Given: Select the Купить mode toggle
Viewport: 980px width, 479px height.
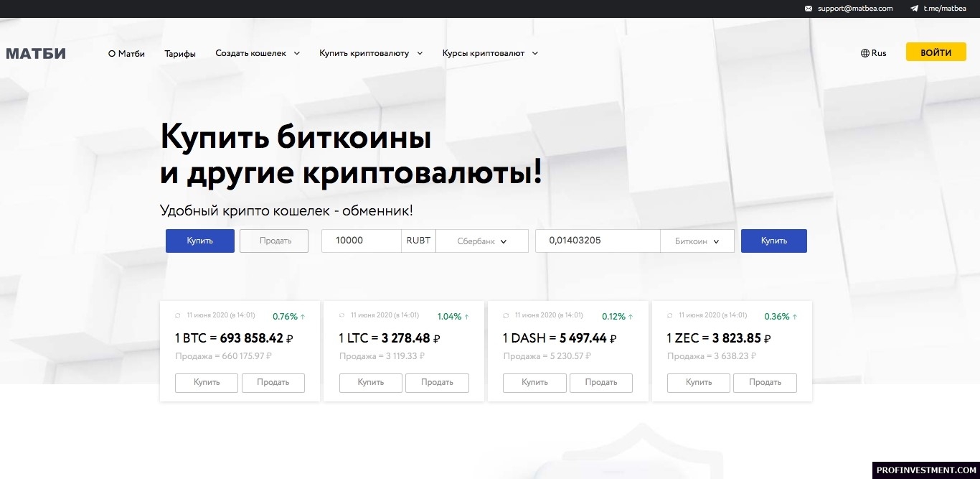Looking at the screenshot, I should [200, 241].
